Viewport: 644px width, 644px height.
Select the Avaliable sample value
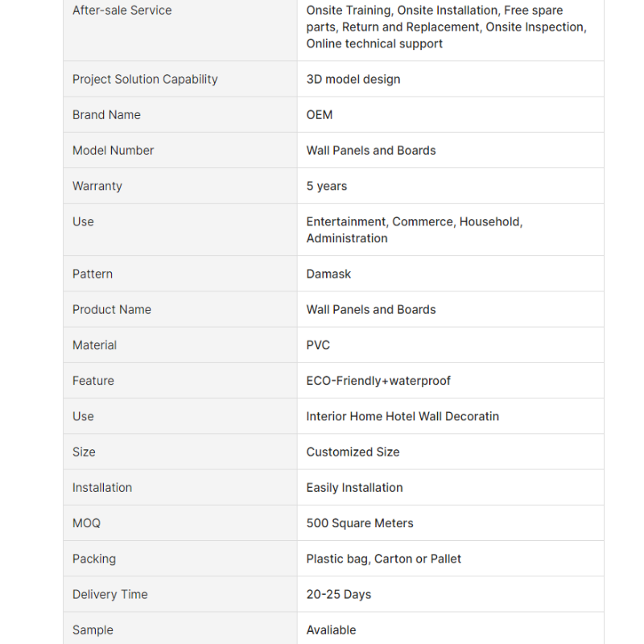(x=331, y=630)
